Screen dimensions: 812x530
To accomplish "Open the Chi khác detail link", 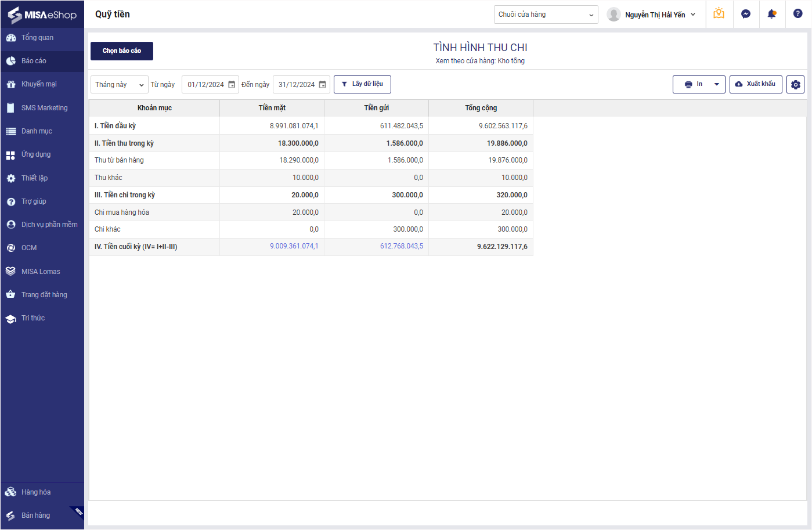I will tap(107, 229).
